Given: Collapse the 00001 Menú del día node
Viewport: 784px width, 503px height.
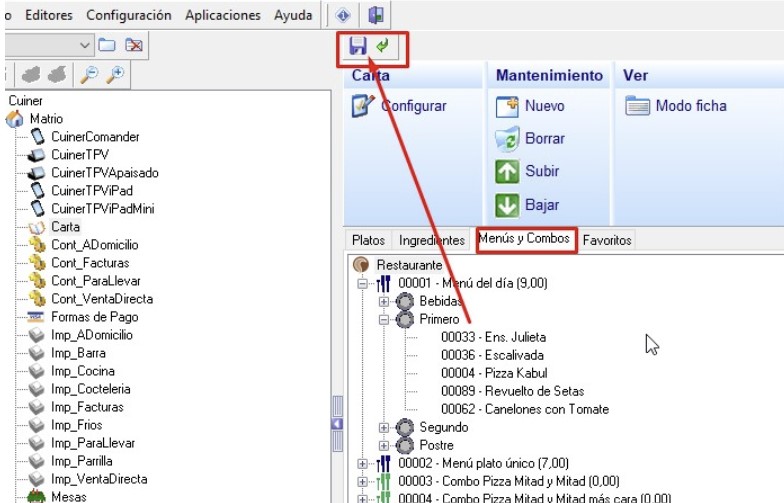Looking at the screenshot, I should [x=362, y=284].
